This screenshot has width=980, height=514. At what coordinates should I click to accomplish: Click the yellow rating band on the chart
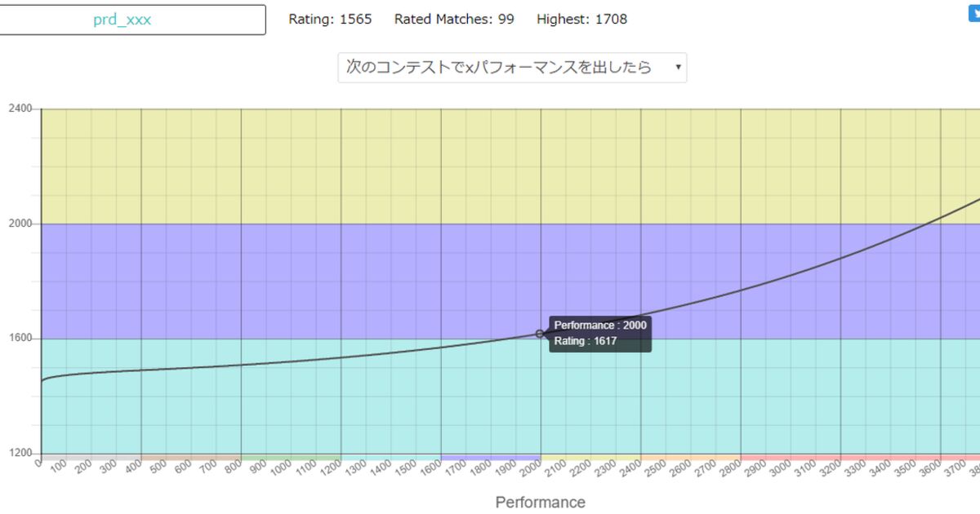245,163
